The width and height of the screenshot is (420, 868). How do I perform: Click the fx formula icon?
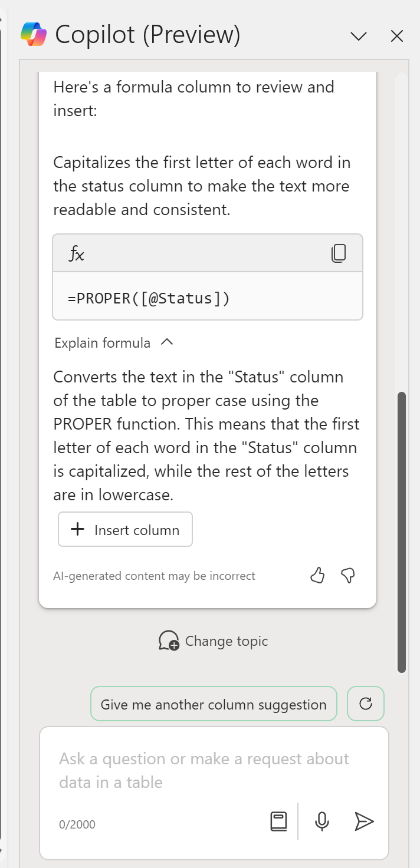click(77, 254)
